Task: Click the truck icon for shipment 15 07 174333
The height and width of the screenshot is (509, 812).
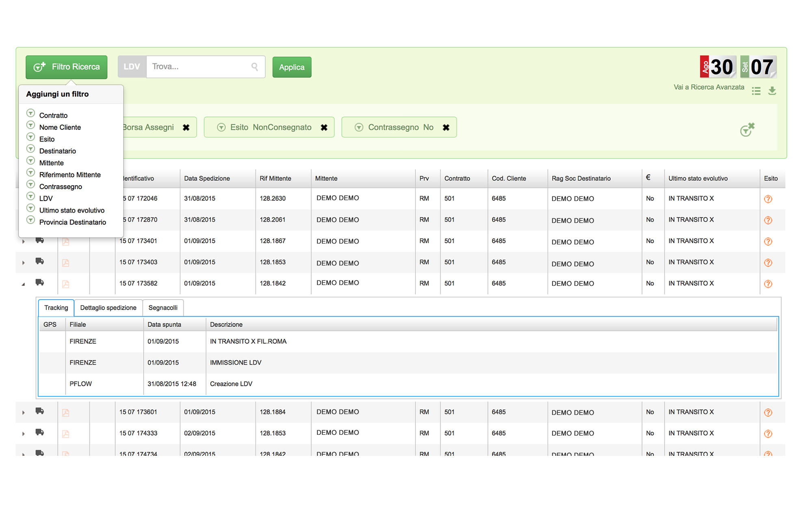Action: coord(39,432)
